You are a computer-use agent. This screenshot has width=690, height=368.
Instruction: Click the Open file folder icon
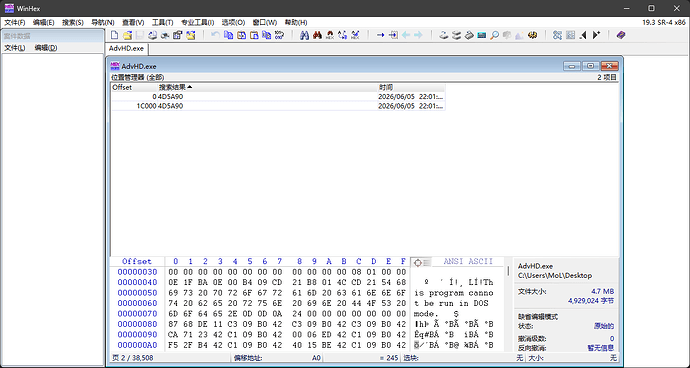click(x=127, y=35)
